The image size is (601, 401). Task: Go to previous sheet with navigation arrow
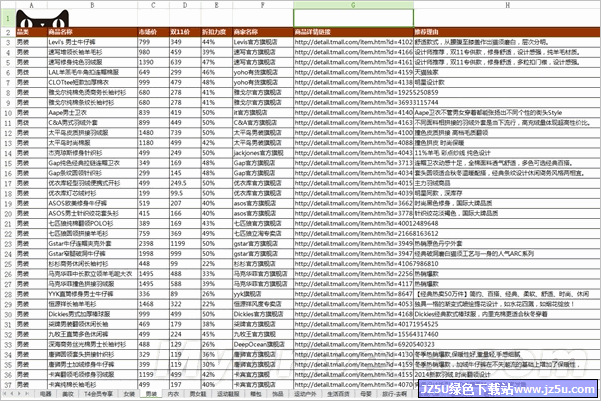click(x=12, y=394)
